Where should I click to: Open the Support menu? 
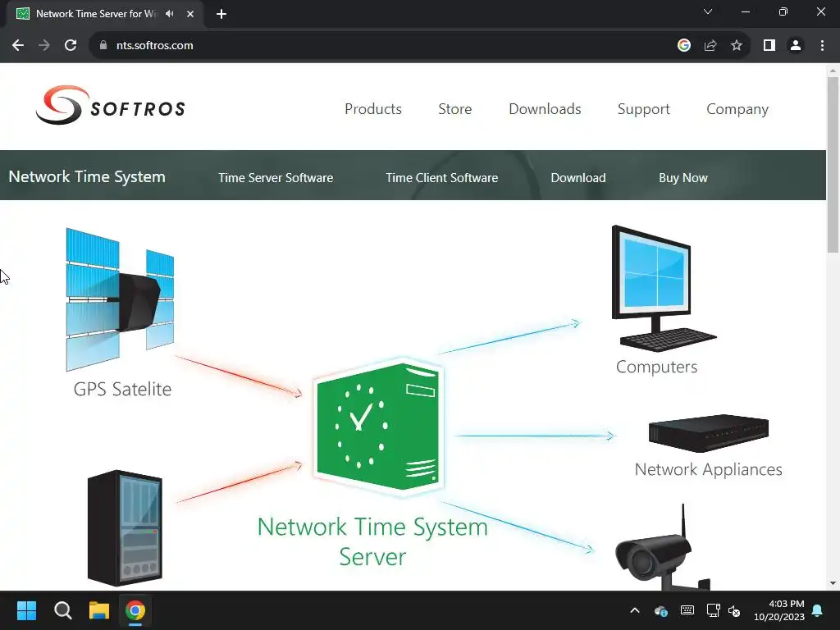pyautogui.click(x=643, y=109)
